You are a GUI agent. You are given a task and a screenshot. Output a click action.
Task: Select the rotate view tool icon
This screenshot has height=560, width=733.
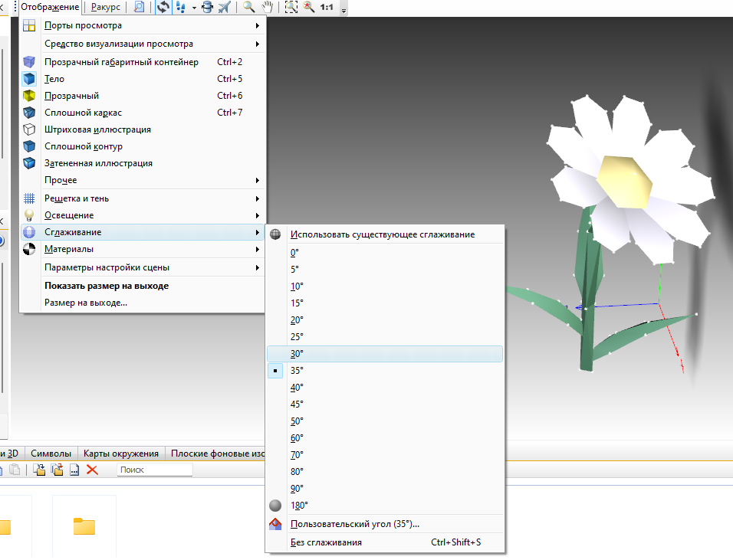point(163,7)
